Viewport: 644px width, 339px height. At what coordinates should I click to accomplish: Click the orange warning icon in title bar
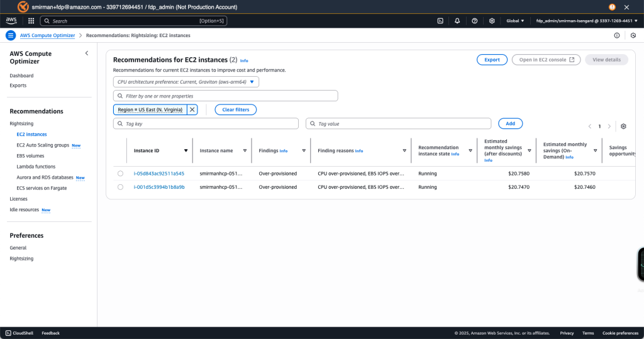(612, 7)
